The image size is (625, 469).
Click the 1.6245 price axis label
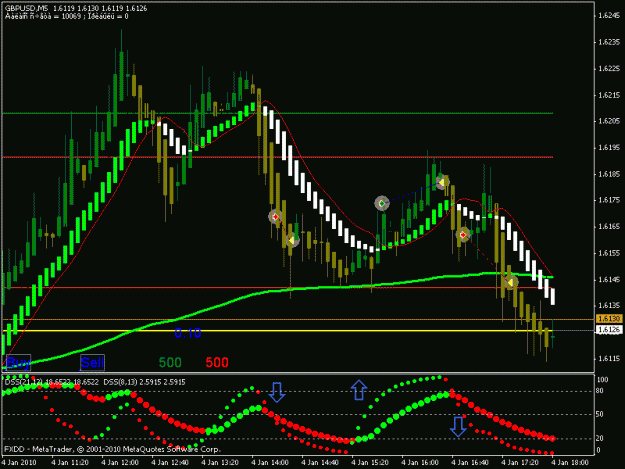click(x=609, y=16)
